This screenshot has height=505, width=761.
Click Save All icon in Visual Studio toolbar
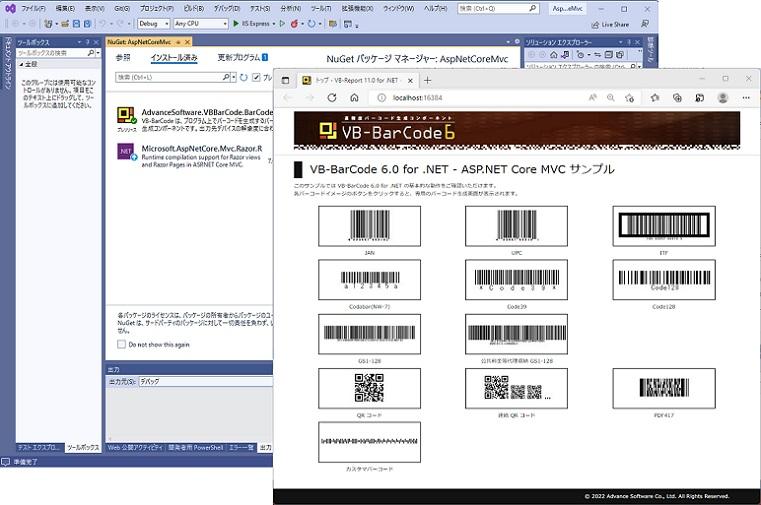click(x=87, y=23)
